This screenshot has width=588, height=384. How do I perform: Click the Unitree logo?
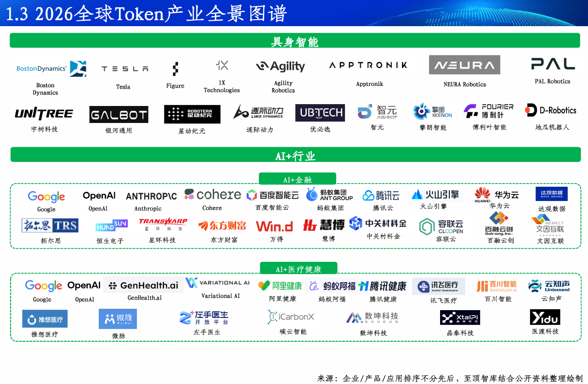coord(44,113)
